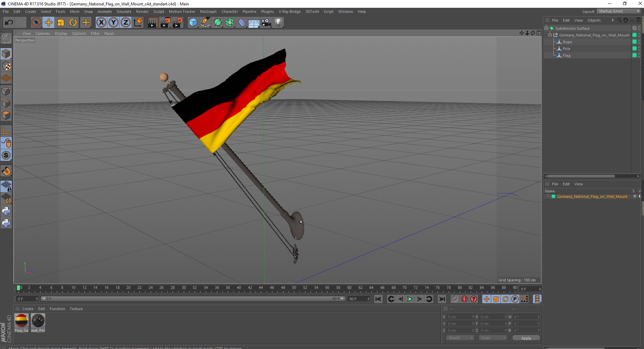Add array modeling object icon

point(230,23)
